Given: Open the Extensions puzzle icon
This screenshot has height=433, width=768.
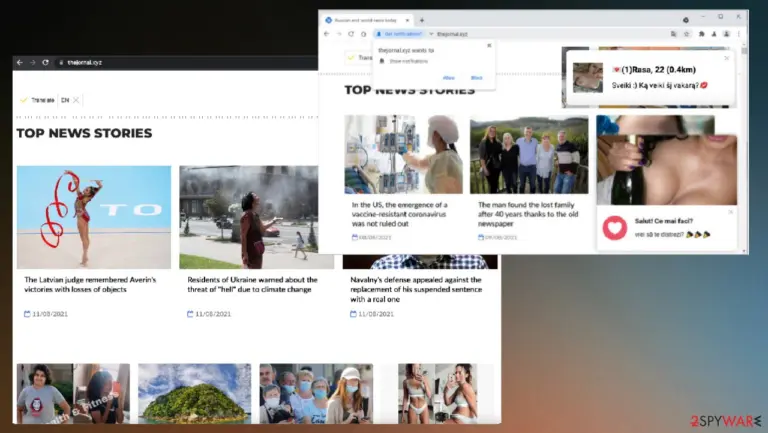Looking at the screenshot, I should pos(701,34).
